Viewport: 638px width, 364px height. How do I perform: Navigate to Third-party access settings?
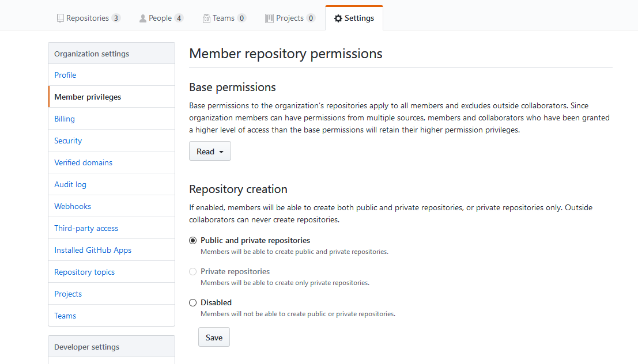pyautogui.click(x=86, y=228)
